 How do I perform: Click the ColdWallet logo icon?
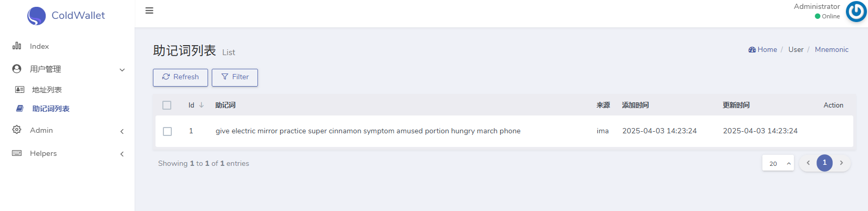[x=36, y=16]
